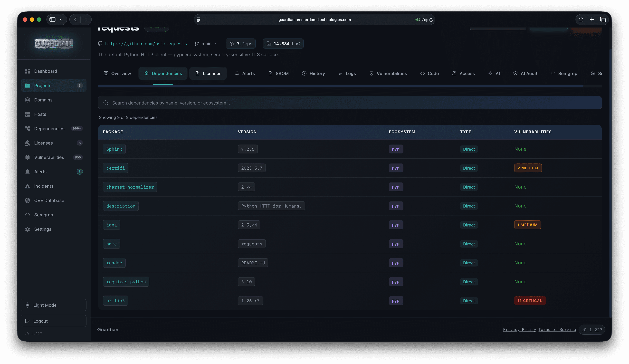629x364 pixels.
Task: Open the Privacy Policy link
Action: (519, 330)
